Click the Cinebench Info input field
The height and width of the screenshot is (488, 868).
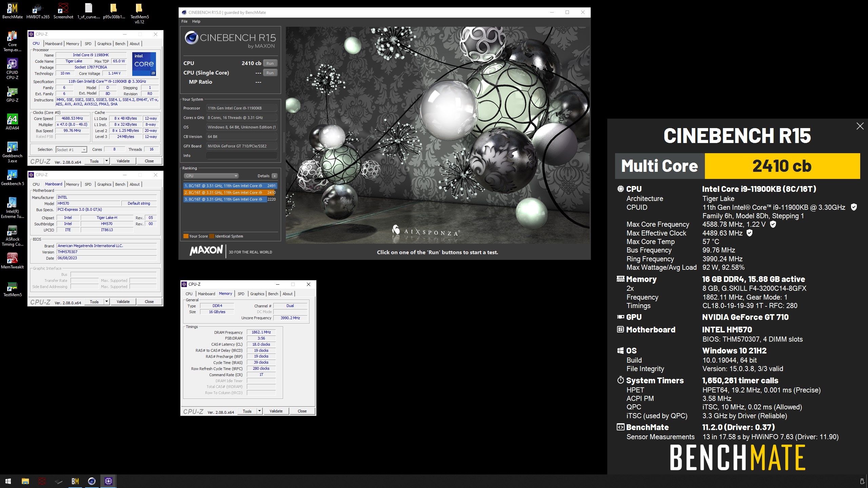point(242,156)
